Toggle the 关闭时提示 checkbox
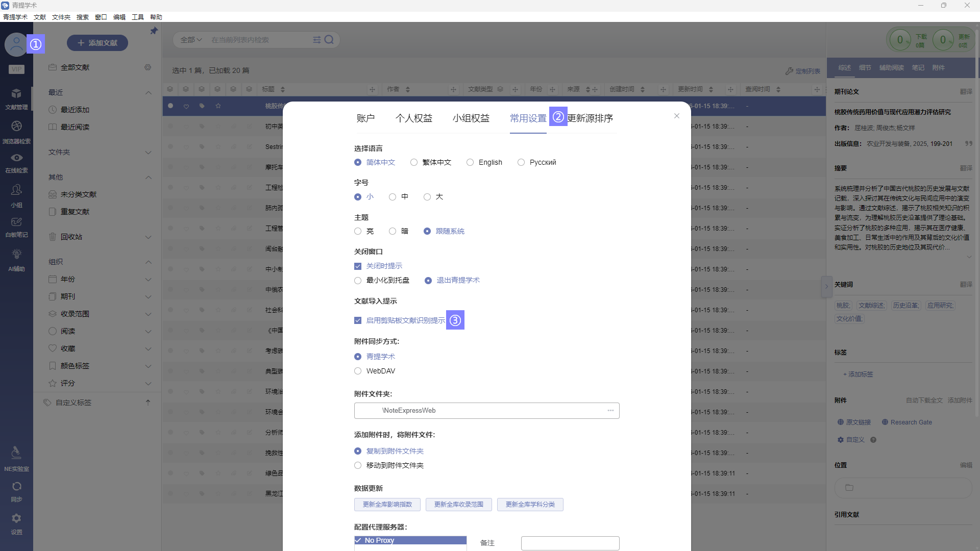This screenshot has height=551, width=980. (358, 266)
